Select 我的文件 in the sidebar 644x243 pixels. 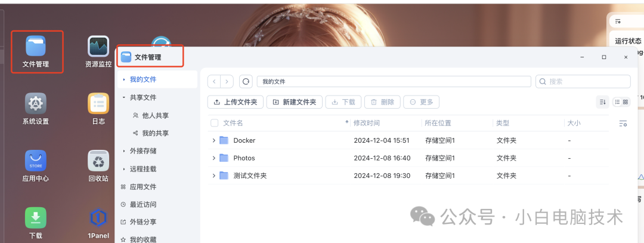[x=157, y=79]
